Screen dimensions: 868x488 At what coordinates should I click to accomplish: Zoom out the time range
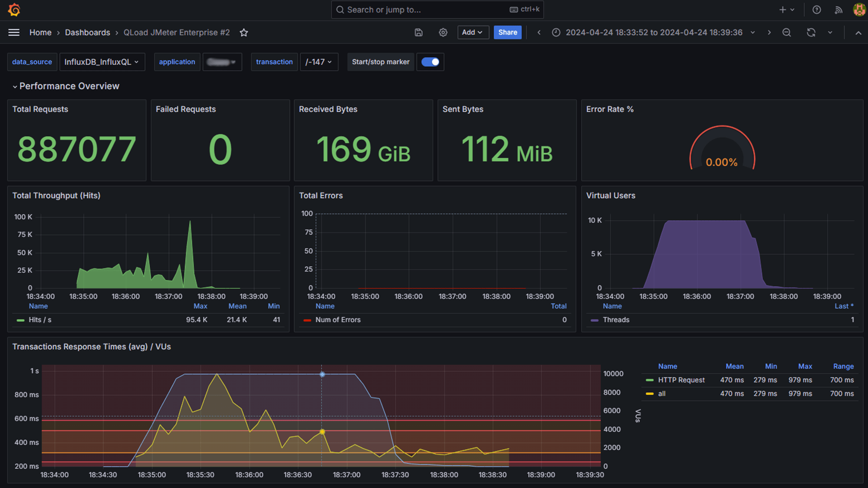(x=786, y=32)
